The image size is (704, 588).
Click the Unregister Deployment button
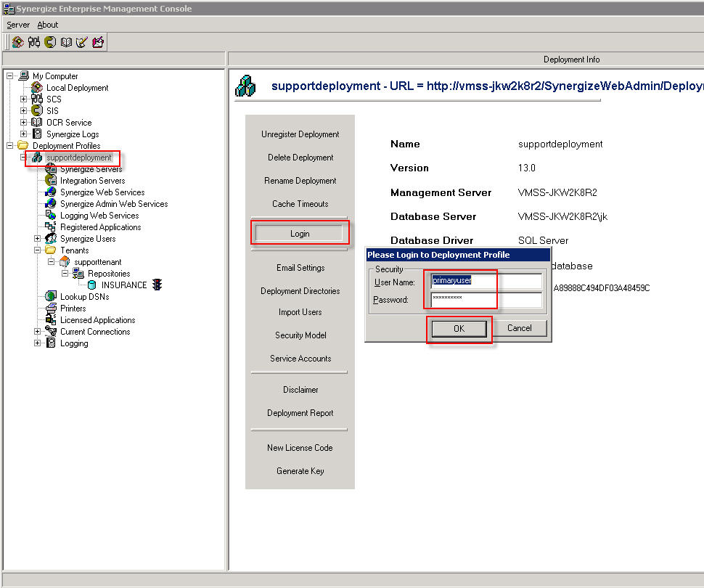[300, 134]
